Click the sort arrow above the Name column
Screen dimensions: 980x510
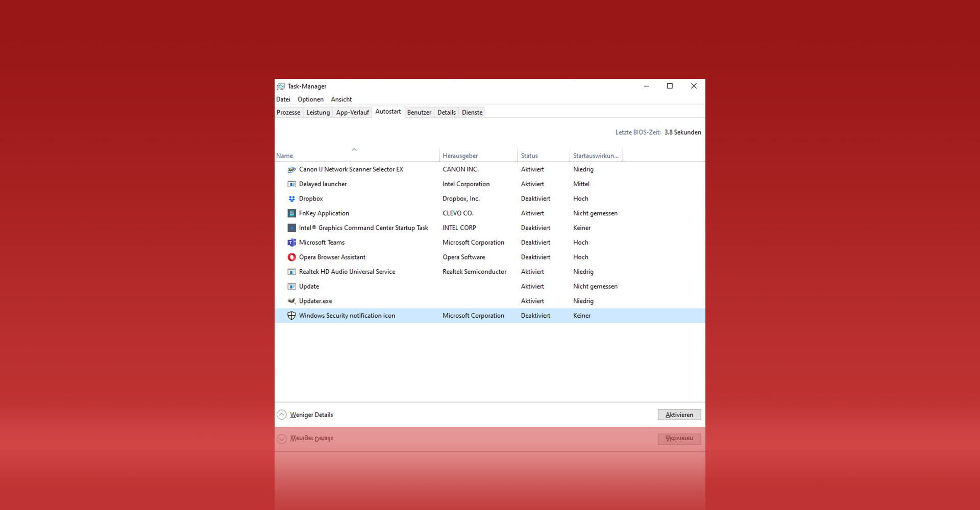pyautogui.click(x=354, y=149)
